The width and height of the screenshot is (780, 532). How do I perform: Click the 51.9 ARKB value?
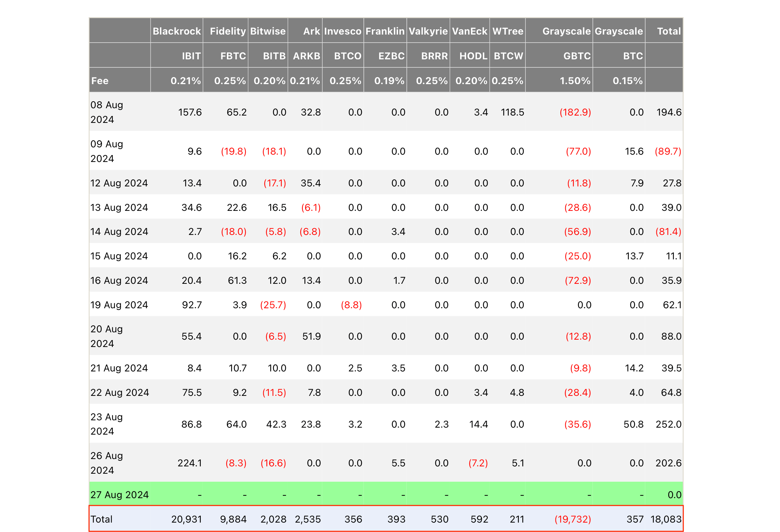click(311, 336)
